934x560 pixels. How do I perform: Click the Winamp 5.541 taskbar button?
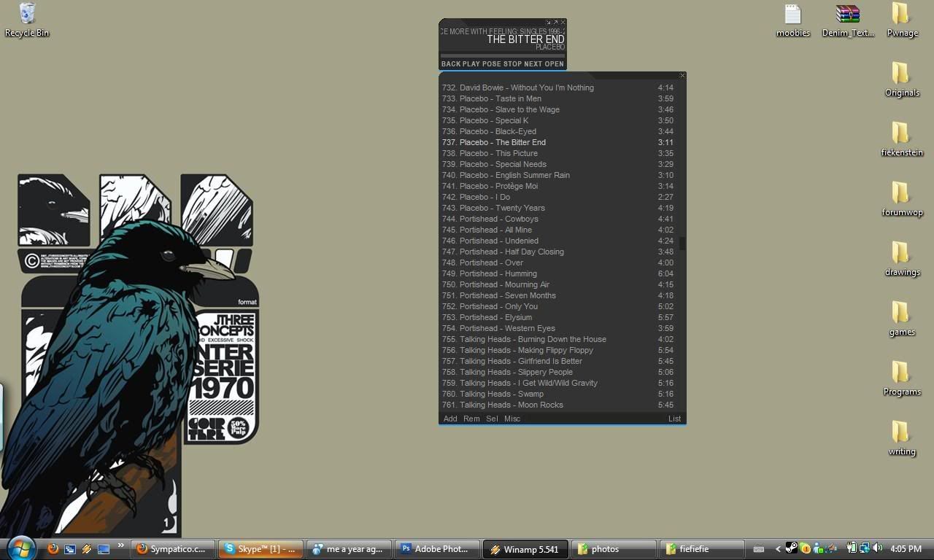tap(525, 549)
